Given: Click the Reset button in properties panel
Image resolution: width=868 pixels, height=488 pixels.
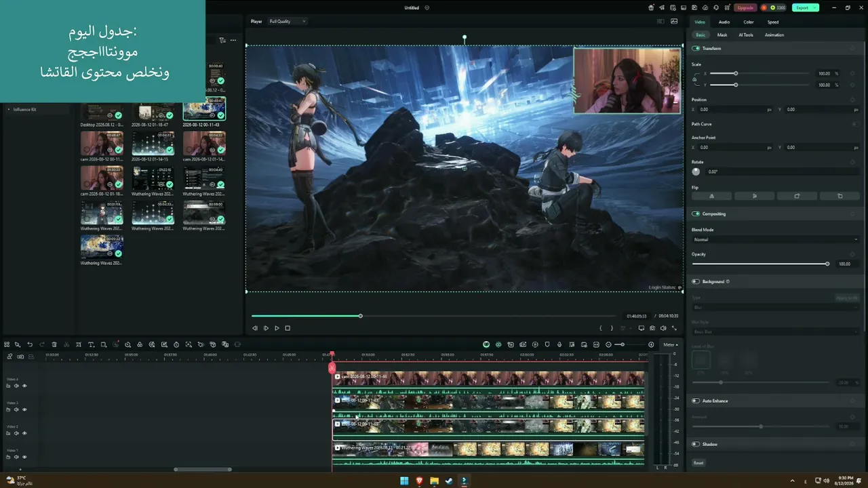Looking at the screenshot, I should pyautogui.click(x=698, y=463).
